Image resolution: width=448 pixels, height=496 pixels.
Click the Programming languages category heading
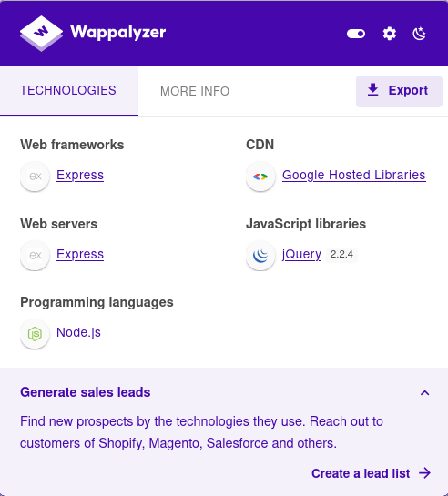[97, 302]
